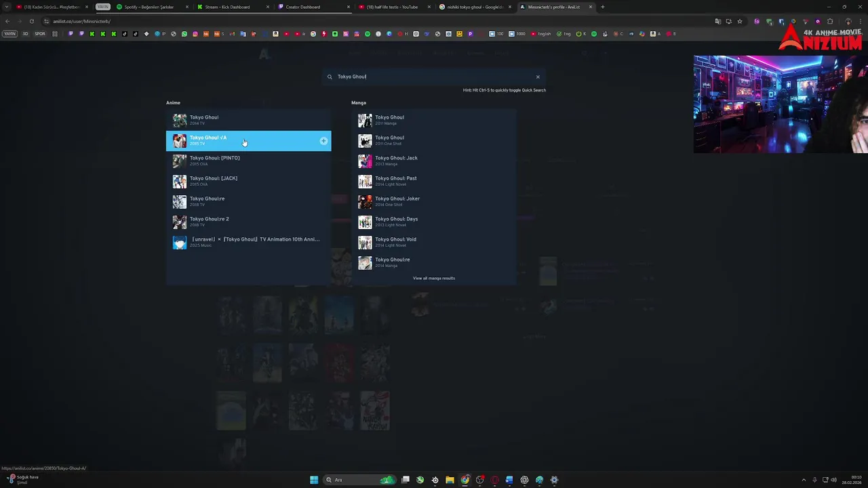Open Settings gear from taskbar
This screenshot has width=868, height=488.
pos(554,480)
